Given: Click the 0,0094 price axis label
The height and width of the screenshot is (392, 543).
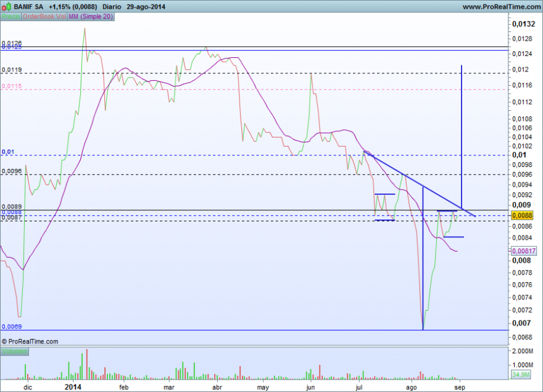Looking at the screenshot, I should pos(522,184).
